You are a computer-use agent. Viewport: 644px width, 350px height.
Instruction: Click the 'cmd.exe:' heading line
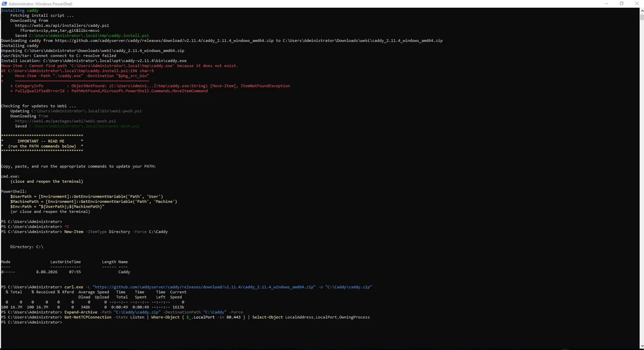click(x=10, y=176)
